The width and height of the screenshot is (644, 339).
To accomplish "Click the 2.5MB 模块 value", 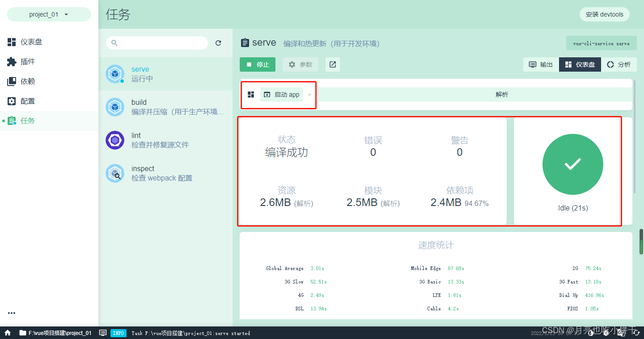I will point(362,202).
